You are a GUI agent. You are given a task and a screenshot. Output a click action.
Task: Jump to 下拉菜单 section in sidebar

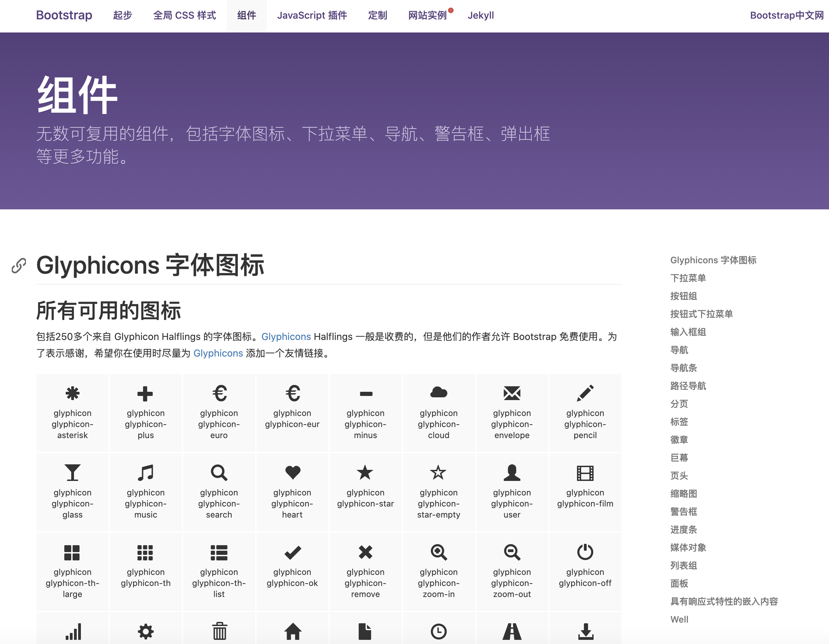(688, 278)
